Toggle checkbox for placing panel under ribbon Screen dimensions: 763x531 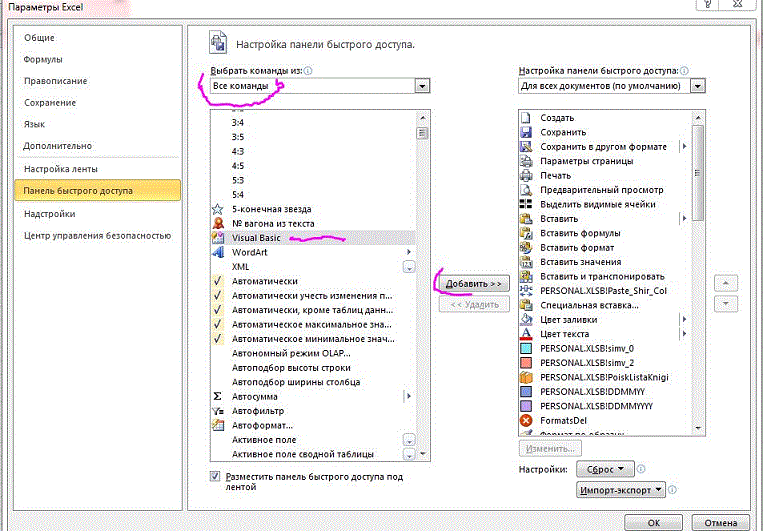pyautogui.click(x=216, y=477)
